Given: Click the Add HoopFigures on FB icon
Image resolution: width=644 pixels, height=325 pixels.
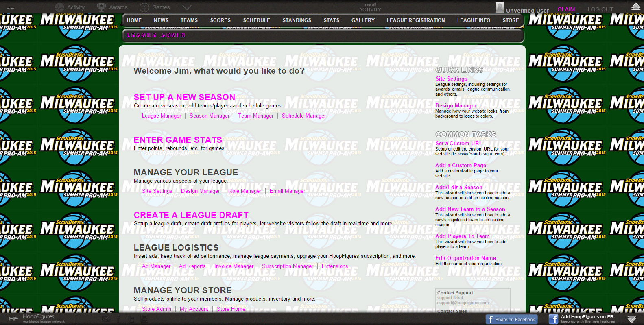Looking at the screenshot, I should click(553, 319).
